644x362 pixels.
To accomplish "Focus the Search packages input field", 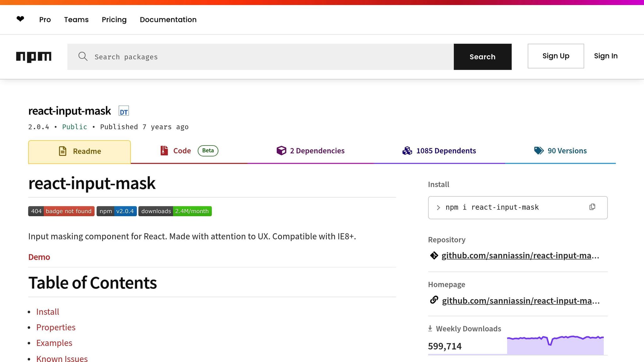I will coord(260,57).
